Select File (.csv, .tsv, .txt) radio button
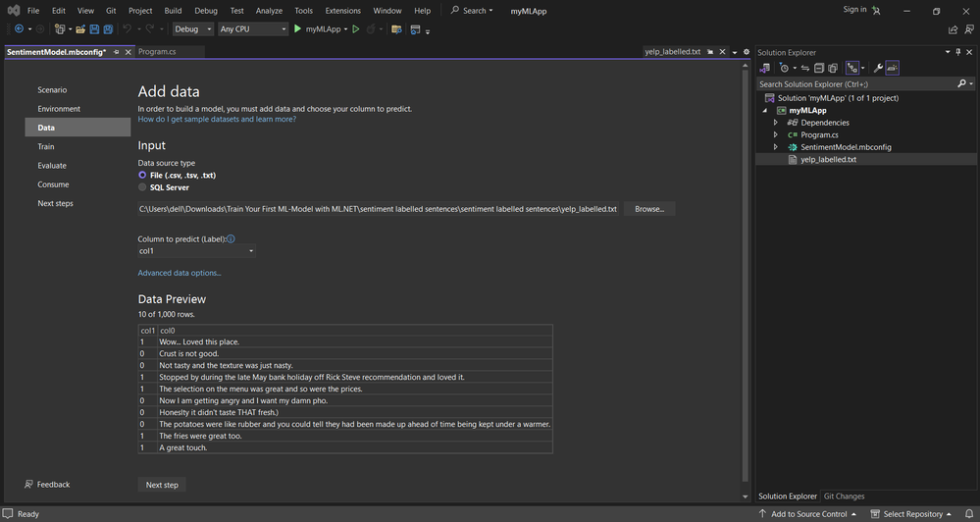This screenshot has height=522, width=980. 142,175
